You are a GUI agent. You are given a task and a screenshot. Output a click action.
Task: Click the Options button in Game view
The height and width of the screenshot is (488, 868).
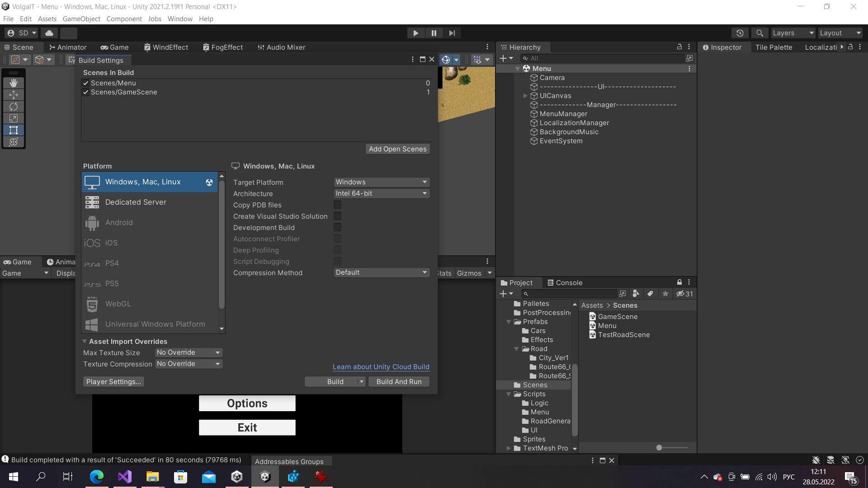pyautogui.click(x=247, y=403)
